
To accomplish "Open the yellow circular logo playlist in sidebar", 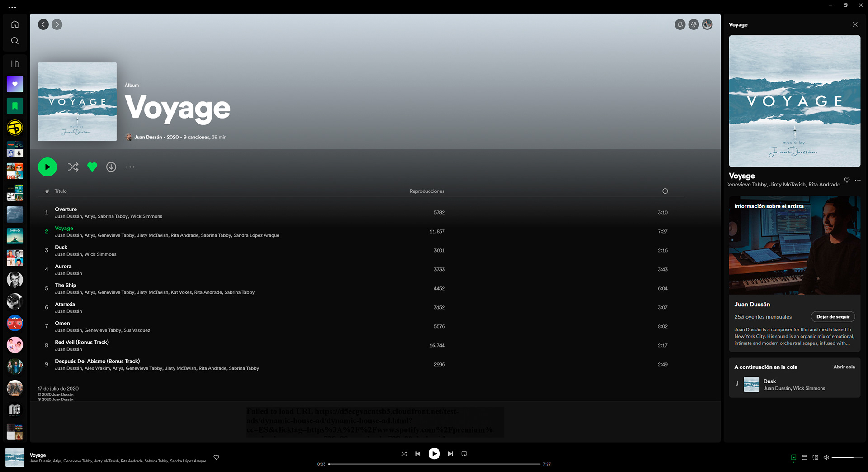I will pyautogui.click(x=15, y=128).
